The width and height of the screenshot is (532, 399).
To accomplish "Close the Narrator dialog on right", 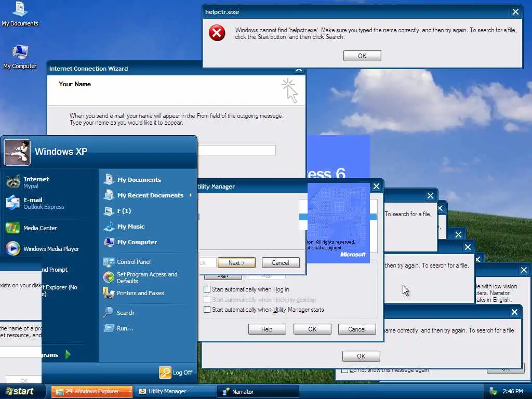I will (x=524, y=270).
